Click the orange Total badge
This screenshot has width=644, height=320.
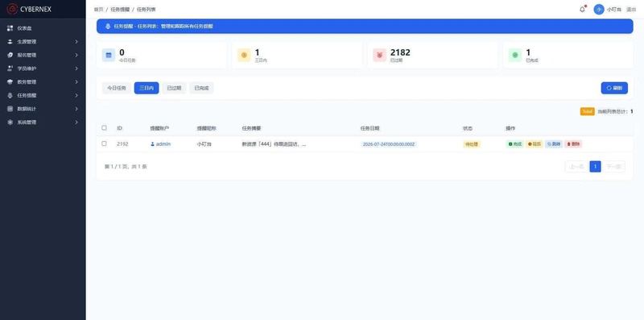point(588,111)
